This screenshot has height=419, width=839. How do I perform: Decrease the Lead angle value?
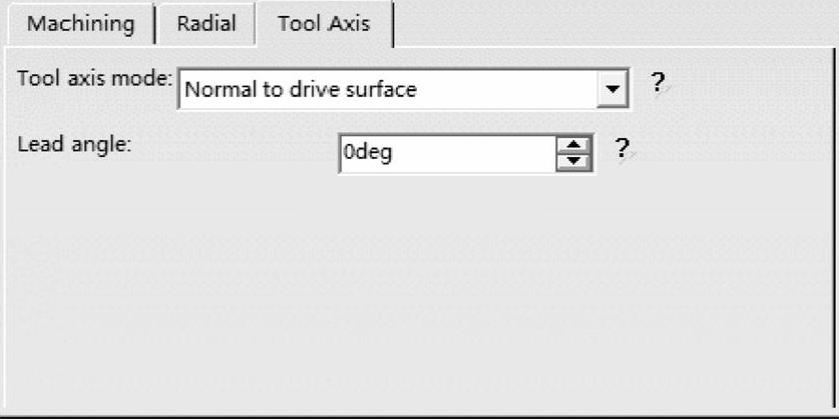pos(574,161)
